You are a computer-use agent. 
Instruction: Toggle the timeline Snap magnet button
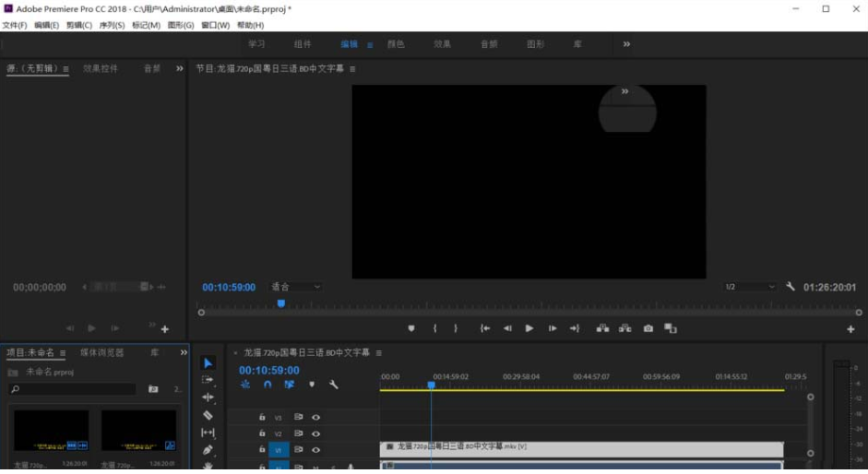point(268,385)
